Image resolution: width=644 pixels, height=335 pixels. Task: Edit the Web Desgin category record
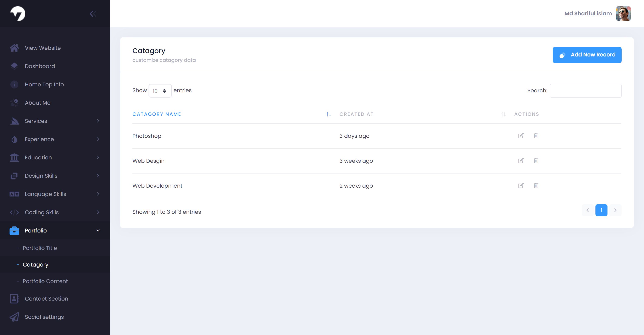tap(521, 161)
